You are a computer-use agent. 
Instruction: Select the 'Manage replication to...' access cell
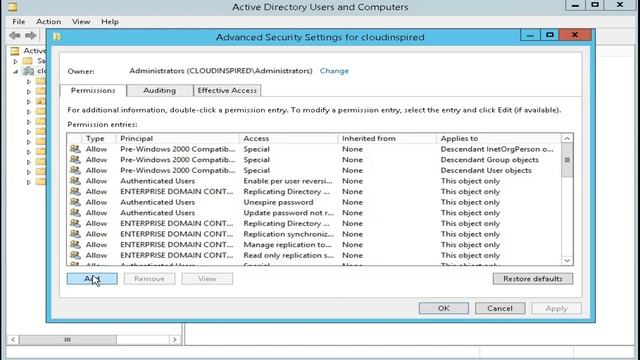pos(287,244)
